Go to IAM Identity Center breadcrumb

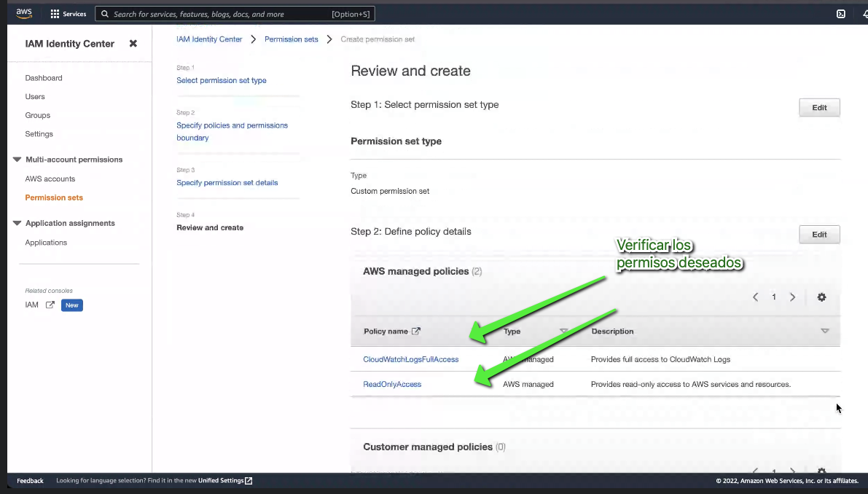(209, 39)
